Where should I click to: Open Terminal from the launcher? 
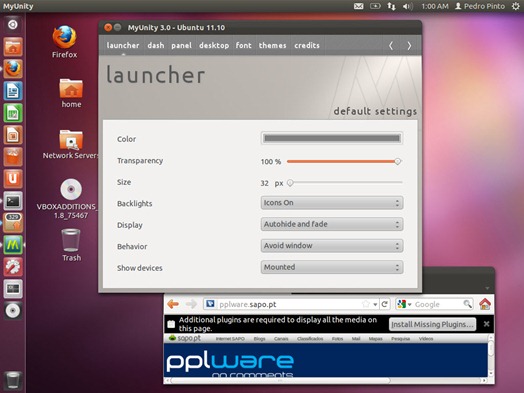[x=13, y=201]
